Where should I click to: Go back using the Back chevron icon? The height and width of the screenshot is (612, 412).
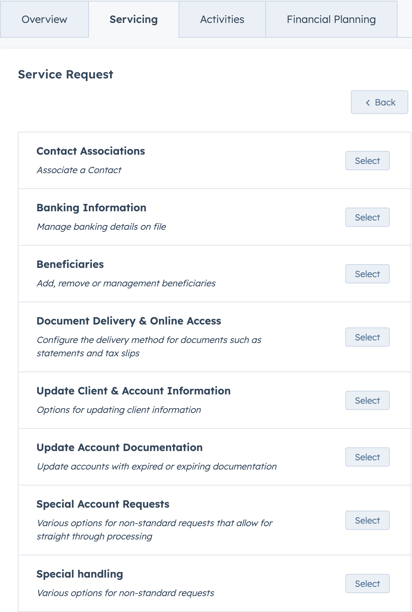(x=368, y=103)
